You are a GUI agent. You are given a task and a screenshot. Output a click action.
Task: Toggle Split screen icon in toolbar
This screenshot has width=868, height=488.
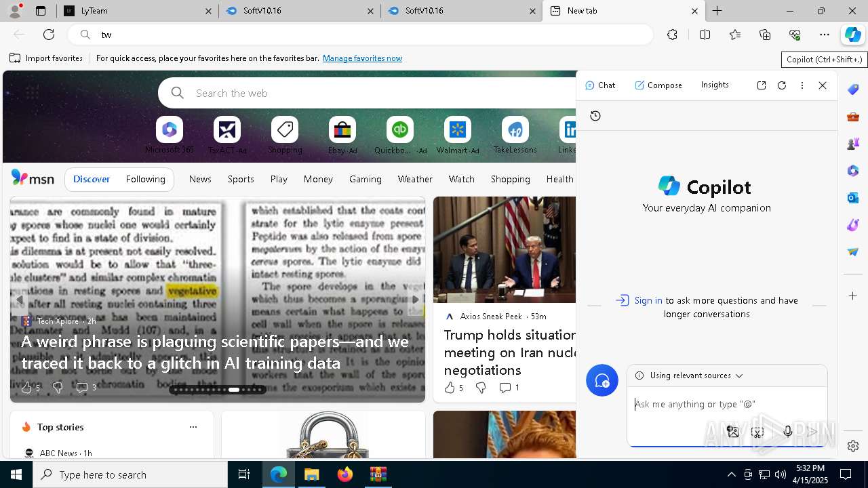(x=705, y=35)
